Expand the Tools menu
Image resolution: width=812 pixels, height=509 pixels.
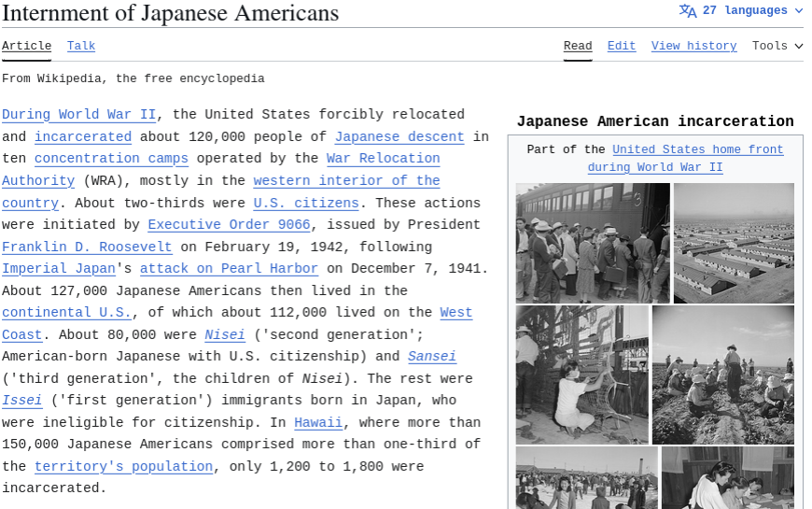[x=777, y=46]
